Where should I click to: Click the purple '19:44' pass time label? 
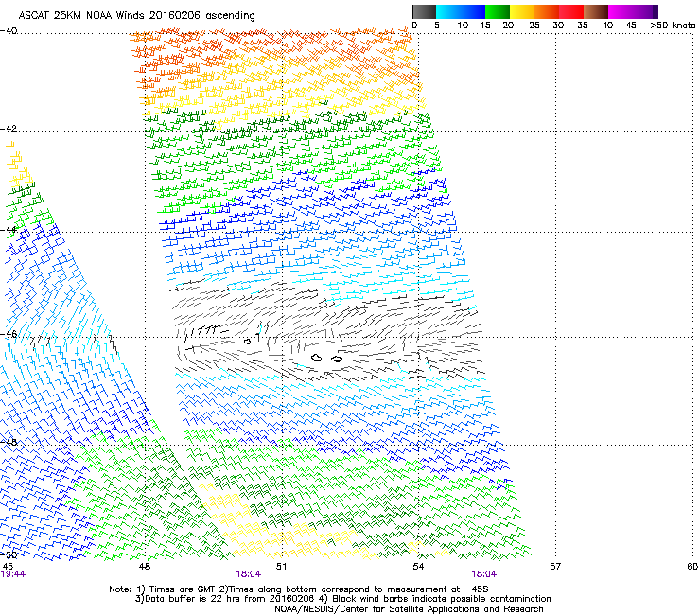[13, 574]
